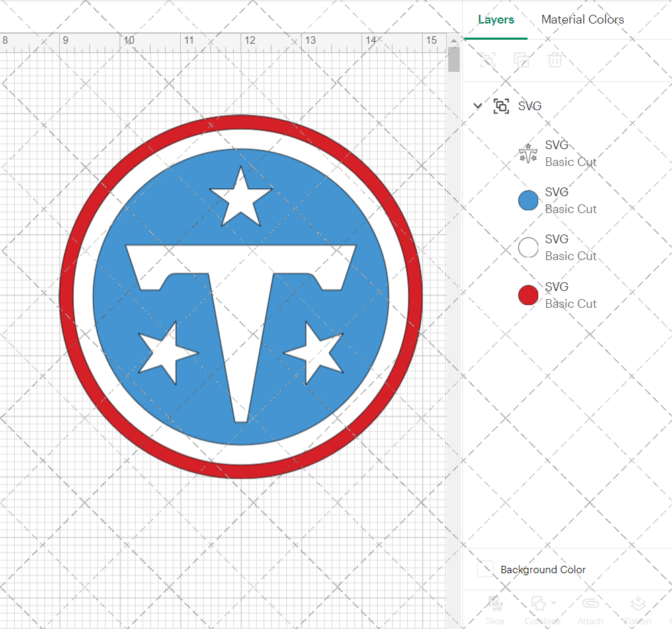Viewport: 672px width, 629px height.
Task: Switch to the Layers tab
Action: coord(496,19)
